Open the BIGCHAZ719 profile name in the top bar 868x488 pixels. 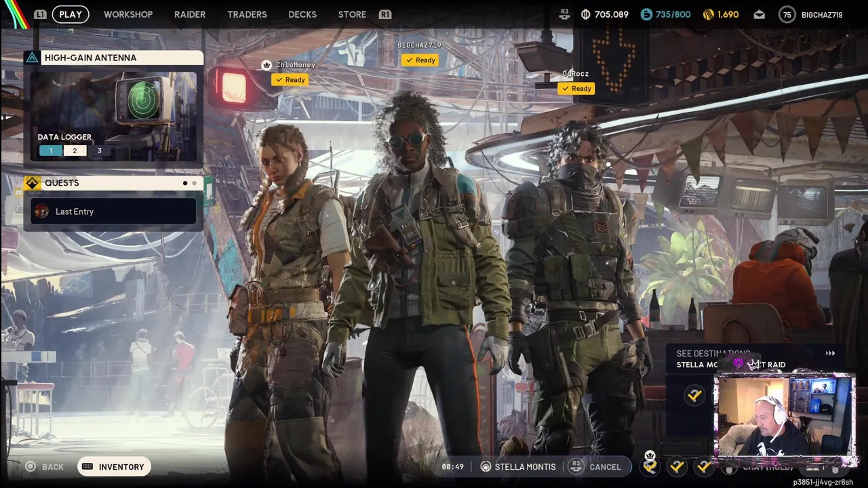[822, 14]
